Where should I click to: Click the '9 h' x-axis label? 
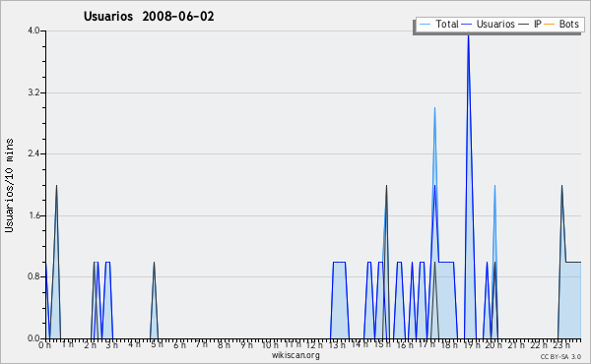(247, 345)
